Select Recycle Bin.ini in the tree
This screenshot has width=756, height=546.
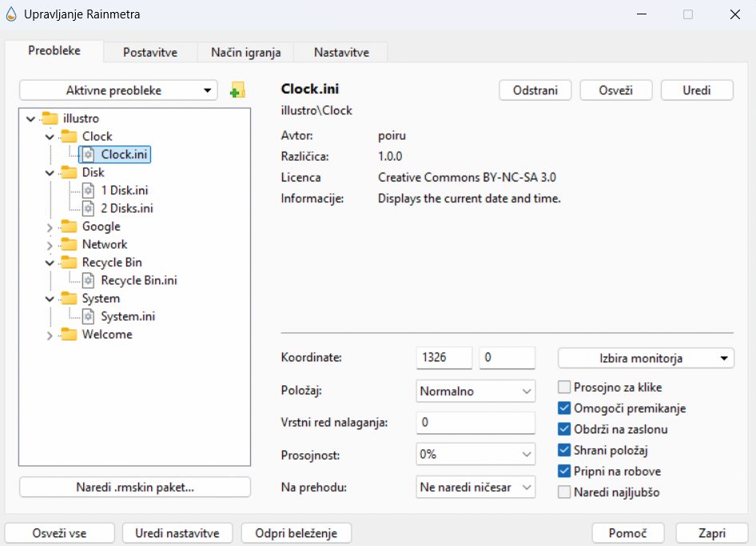tap(139, 281)
